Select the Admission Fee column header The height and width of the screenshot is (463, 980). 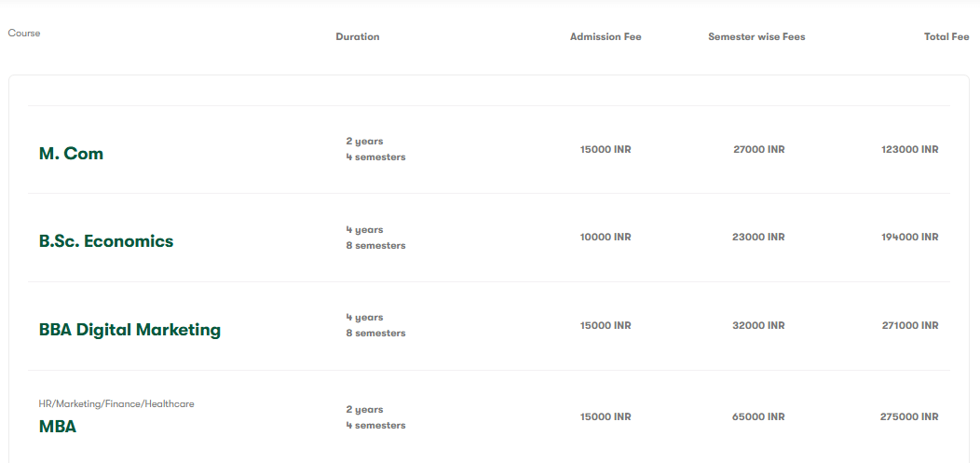point(606,37)
